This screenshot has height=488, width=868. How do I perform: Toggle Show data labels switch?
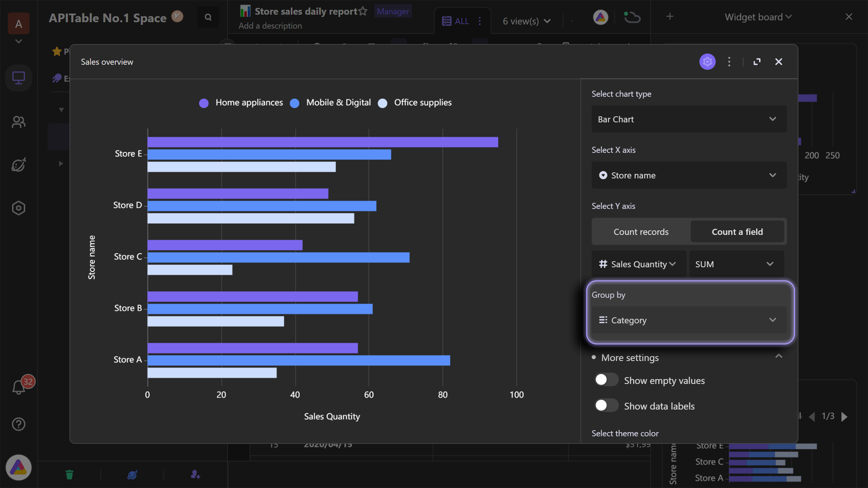tap(606, 405)
